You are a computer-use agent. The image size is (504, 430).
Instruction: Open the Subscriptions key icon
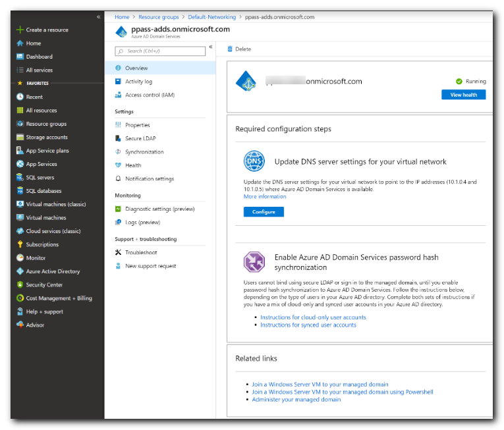click(x=20, y=244)
